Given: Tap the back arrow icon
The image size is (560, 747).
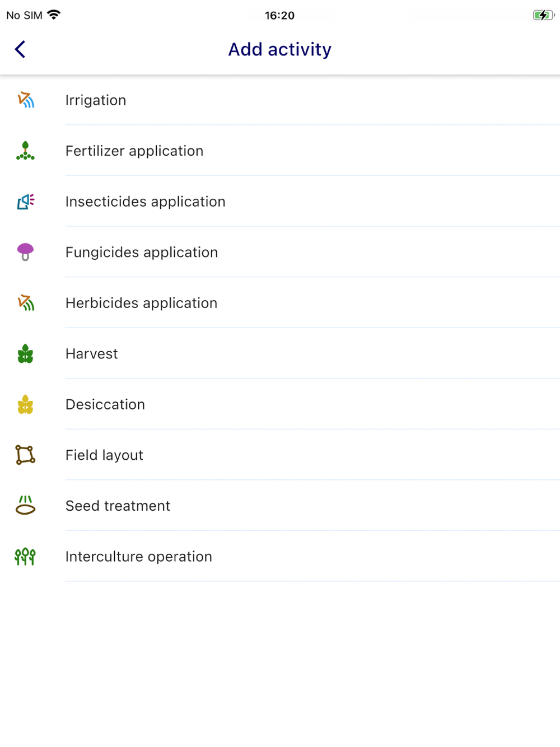Looking at the screenshot, I should coord(20,49).
